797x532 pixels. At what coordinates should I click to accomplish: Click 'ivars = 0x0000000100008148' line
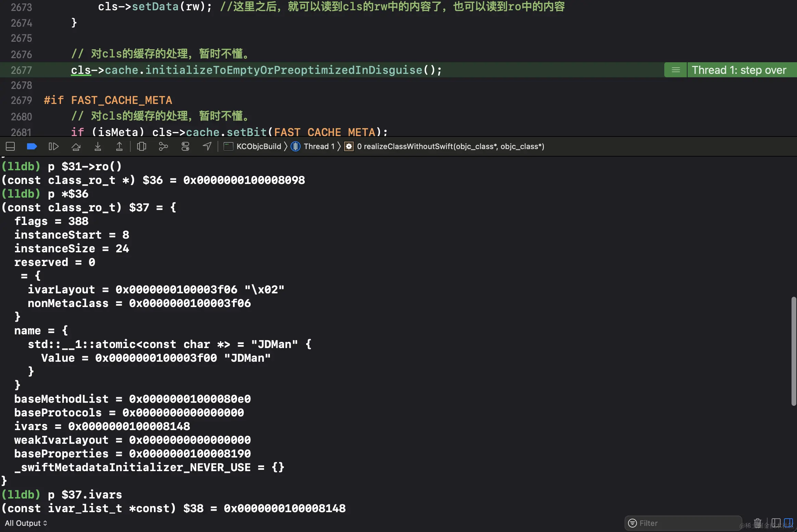point(102,426)
